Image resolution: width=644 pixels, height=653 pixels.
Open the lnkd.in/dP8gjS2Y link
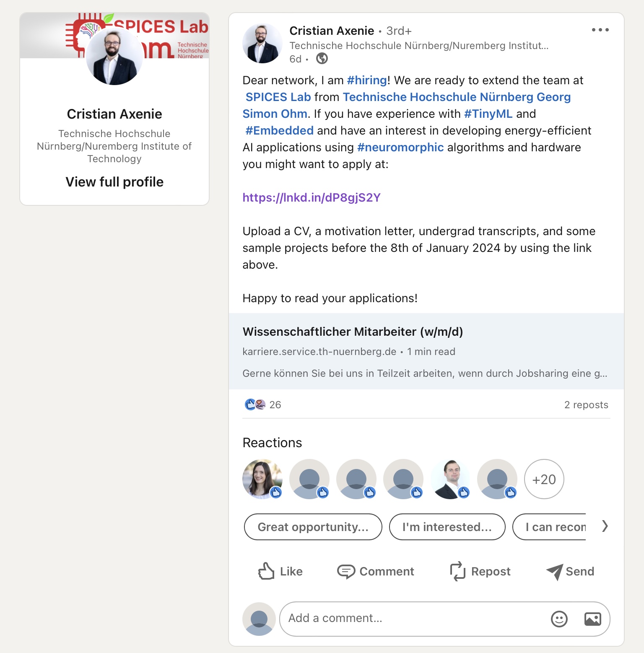point(312,197)
